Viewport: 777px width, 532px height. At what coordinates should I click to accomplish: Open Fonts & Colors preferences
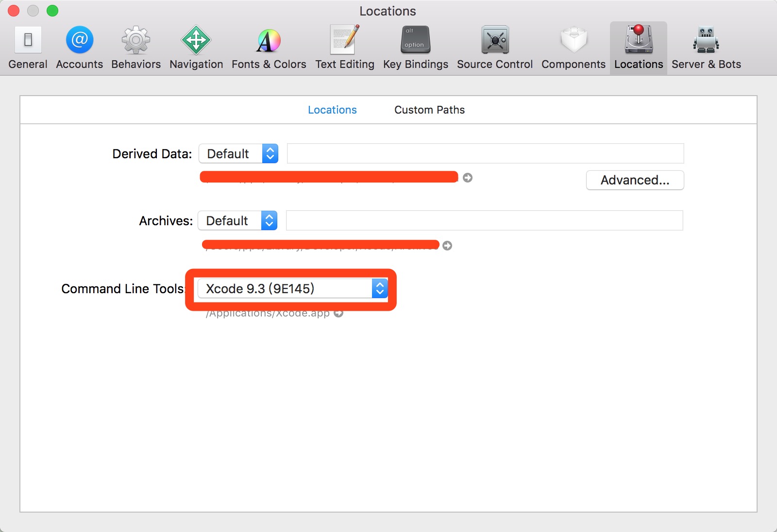pos(269,48)
